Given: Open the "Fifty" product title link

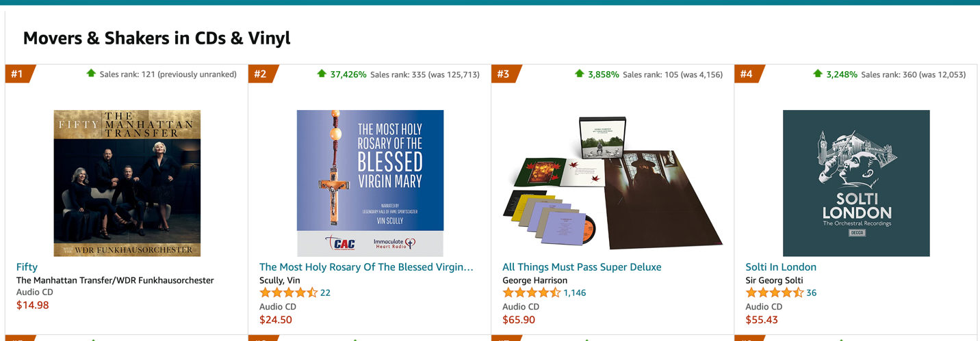Looking at the screenshot, I should click(x=27, y=267).
